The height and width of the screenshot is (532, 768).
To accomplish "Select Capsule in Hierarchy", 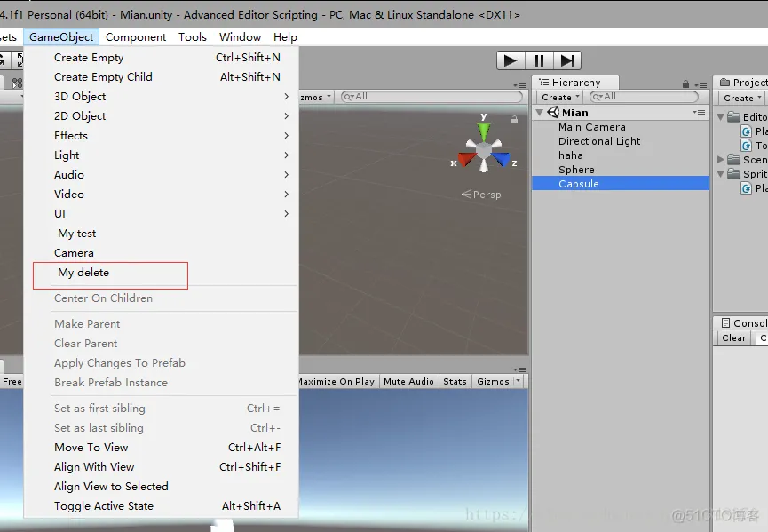I will 621,184.
